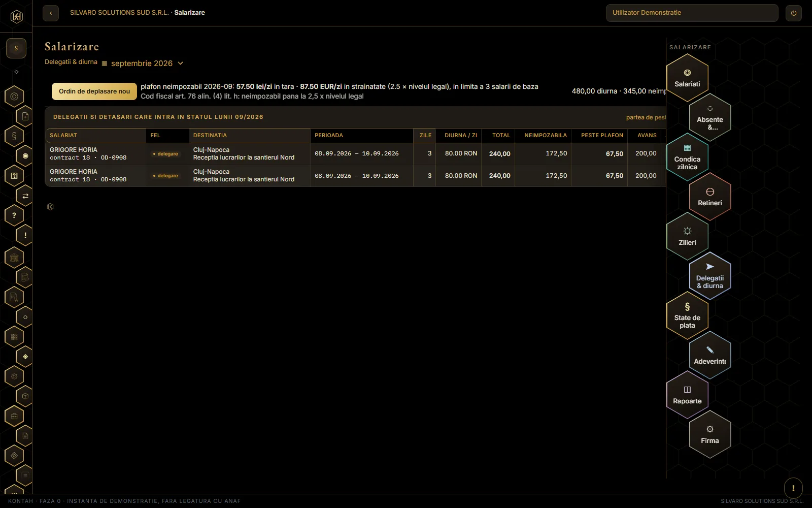
Task: Click the Kontah logo icon top-left
Action: 16,17
